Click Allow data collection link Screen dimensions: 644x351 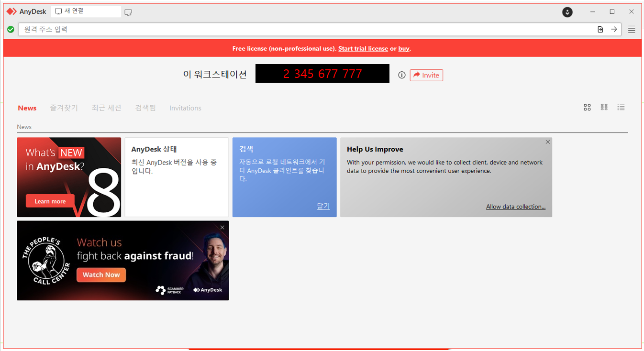point(516,207)
